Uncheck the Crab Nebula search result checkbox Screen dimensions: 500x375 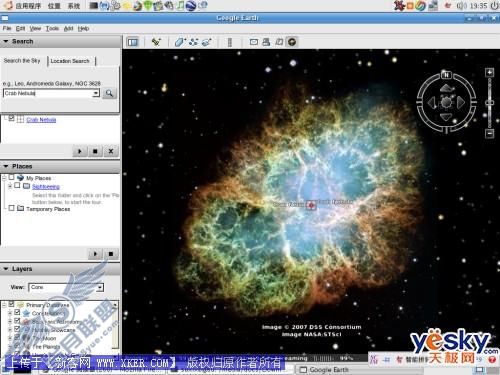pyautogui.click(x=12, y=118)
